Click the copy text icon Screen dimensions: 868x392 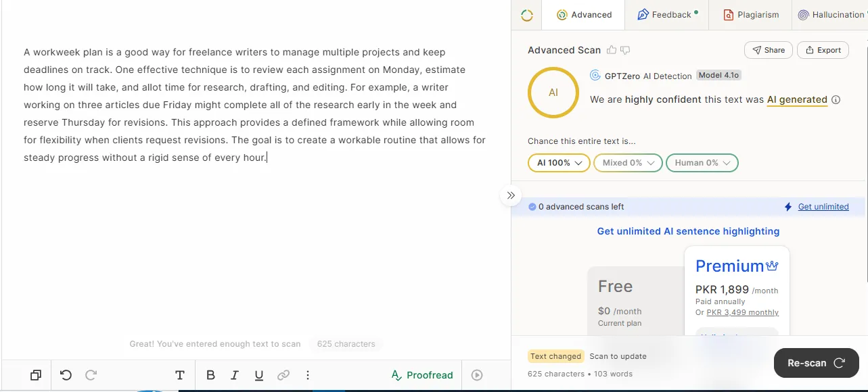36,375
